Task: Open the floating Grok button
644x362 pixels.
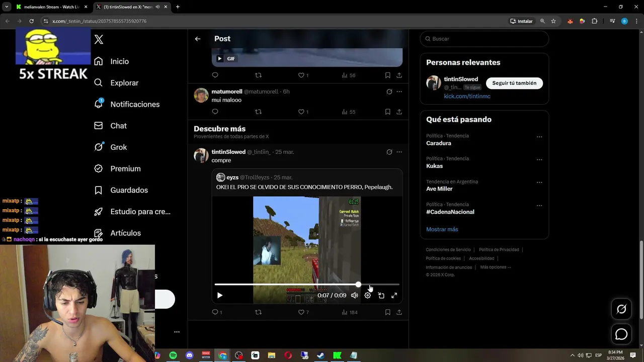Action: coord(621,309)
